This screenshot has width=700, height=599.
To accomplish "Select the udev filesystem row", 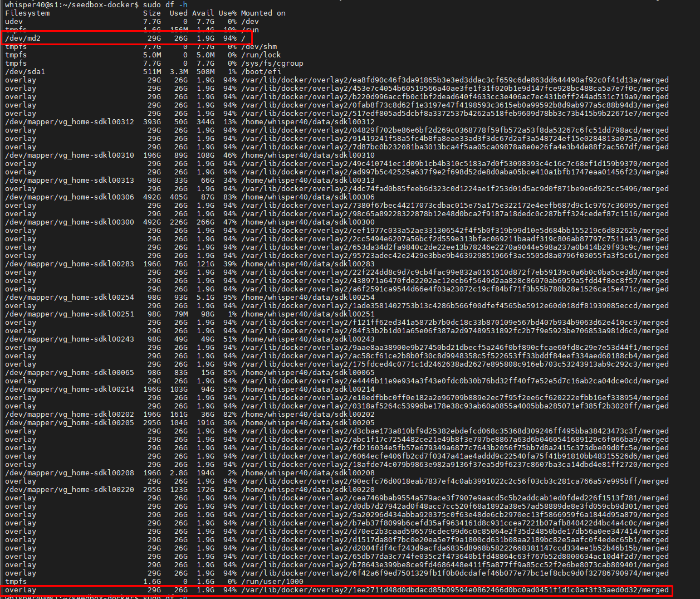I will click(14, 21).
